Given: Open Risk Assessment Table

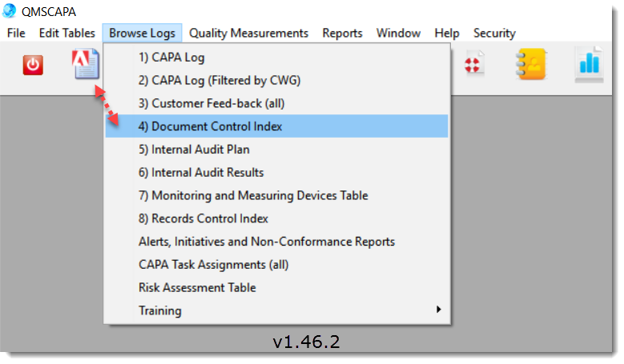Looking at the screenshot, I should click(197, 287).
